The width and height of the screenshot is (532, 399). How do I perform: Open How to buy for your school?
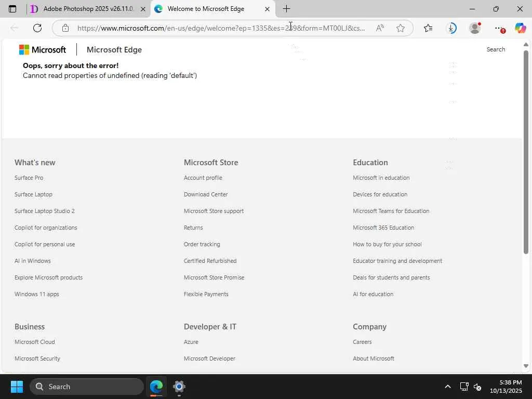[x=387, y=244]
